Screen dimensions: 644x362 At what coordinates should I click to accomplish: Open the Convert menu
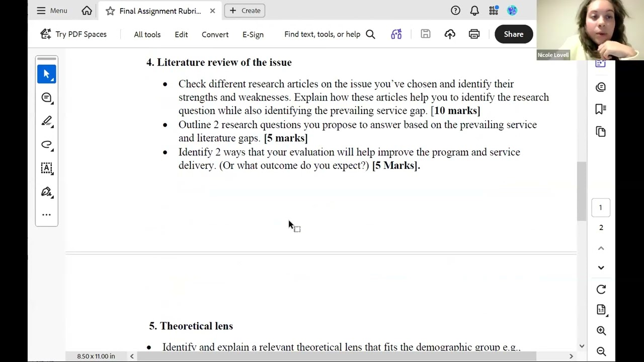click(215, 34)
